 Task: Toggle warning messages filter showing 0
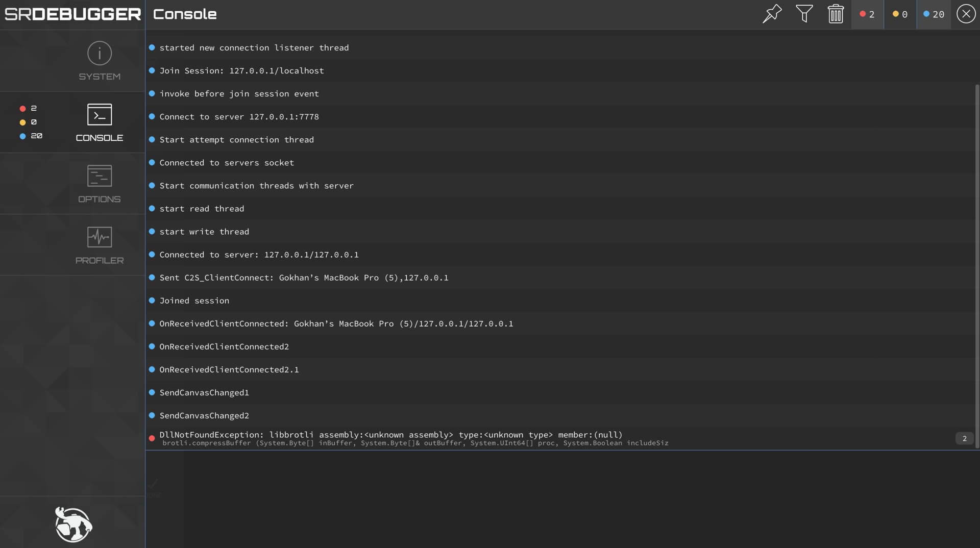point(900,14)
